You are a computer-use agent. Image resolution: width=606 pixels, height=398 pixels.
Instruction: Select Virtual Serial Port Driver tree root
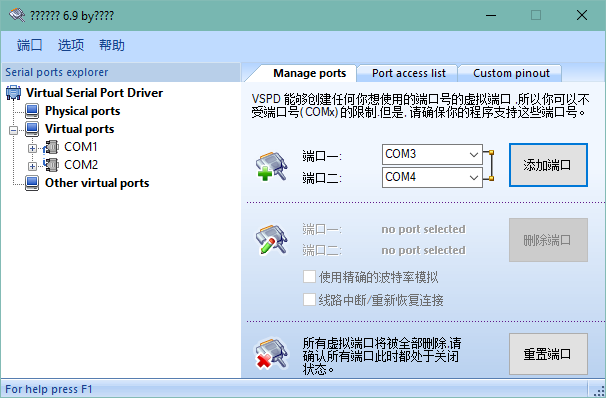coord(94,93)
